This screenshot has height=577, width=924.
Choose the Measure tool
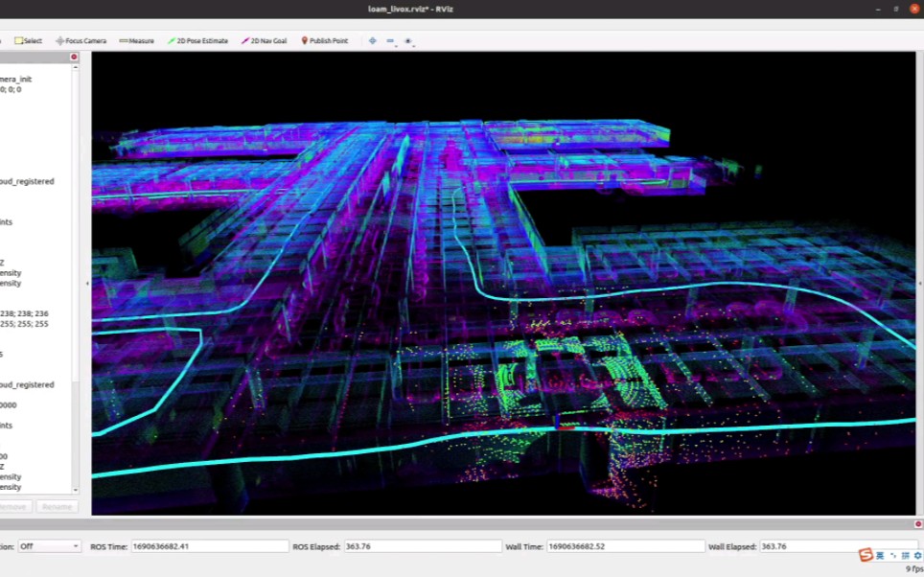(137, 41)
